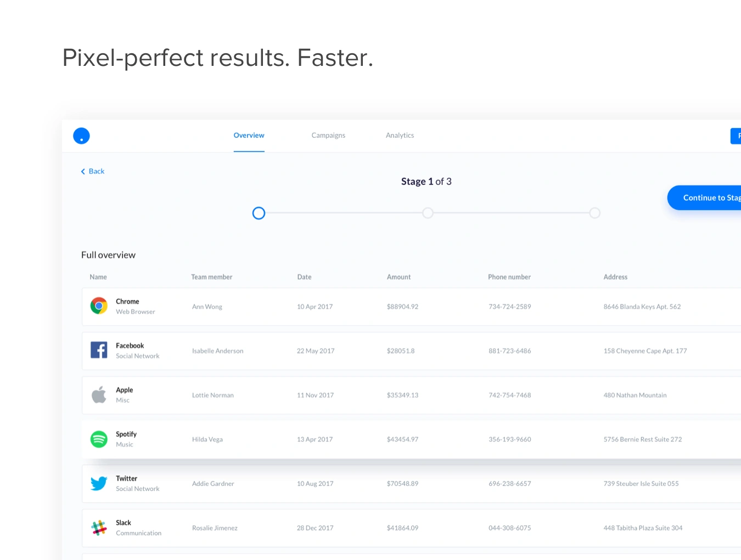
Task: Switch to the Analytics tab
Action: tap(400, 135)
